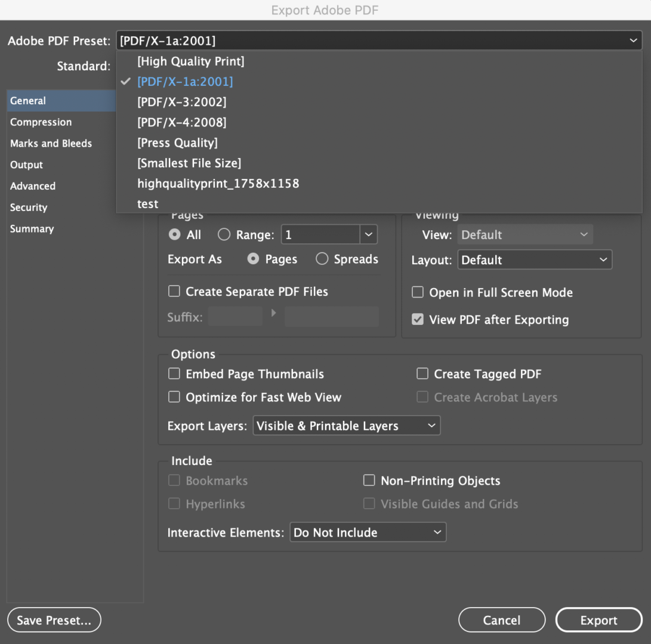Expand the Interactive Elements dropdown

[x=368, y=532]
